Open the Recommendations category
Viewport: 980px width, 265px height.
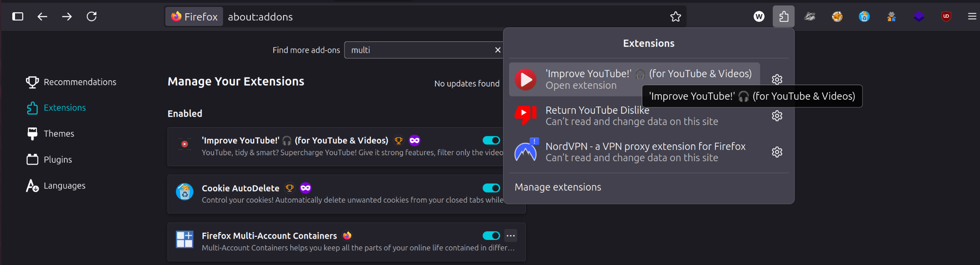(71, 82)
